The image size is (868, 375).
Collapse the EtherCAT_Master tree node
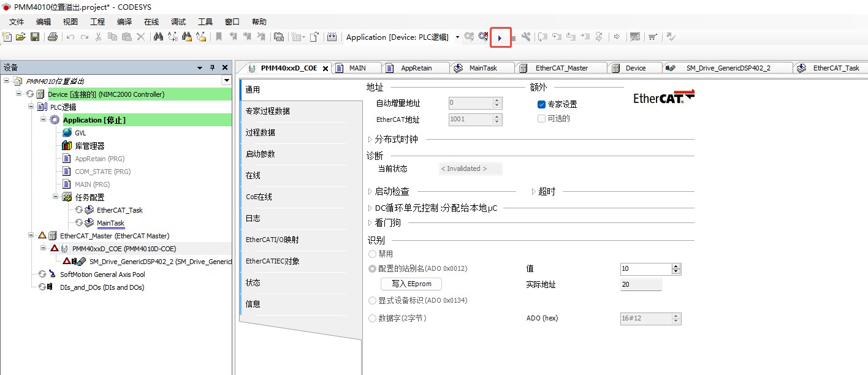click(31, 235)
